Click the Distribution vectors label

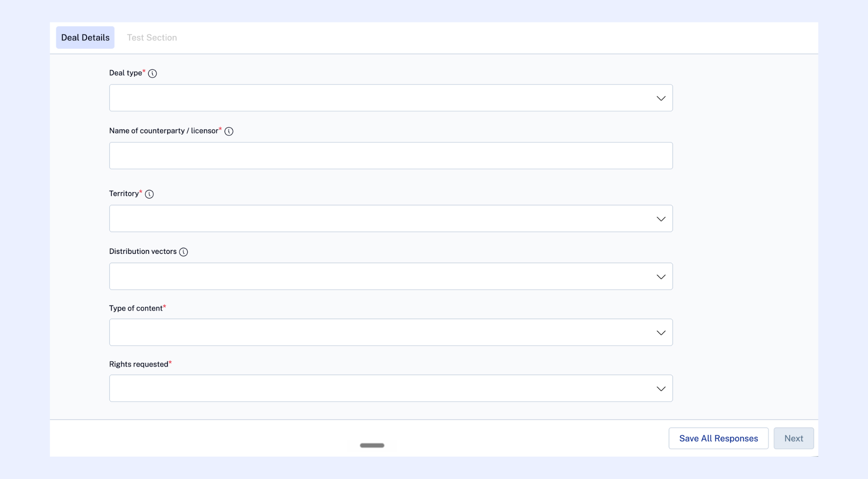coord(143,251)
